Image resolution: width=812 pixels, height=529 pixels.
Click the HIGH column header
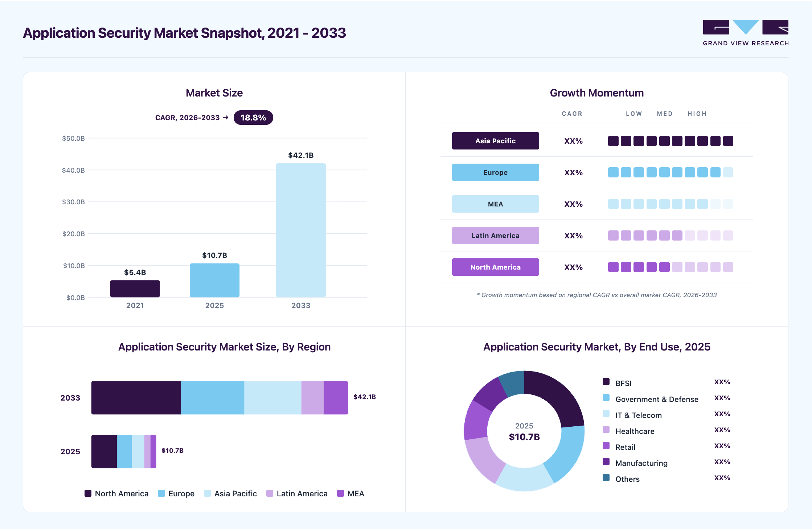pos(697,114)
